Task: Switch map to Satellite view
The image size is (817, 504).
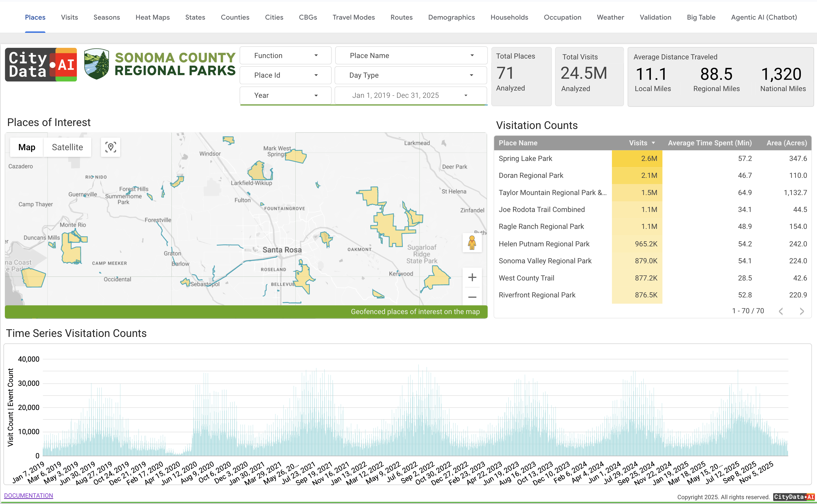Action: (x=67, y=147)
